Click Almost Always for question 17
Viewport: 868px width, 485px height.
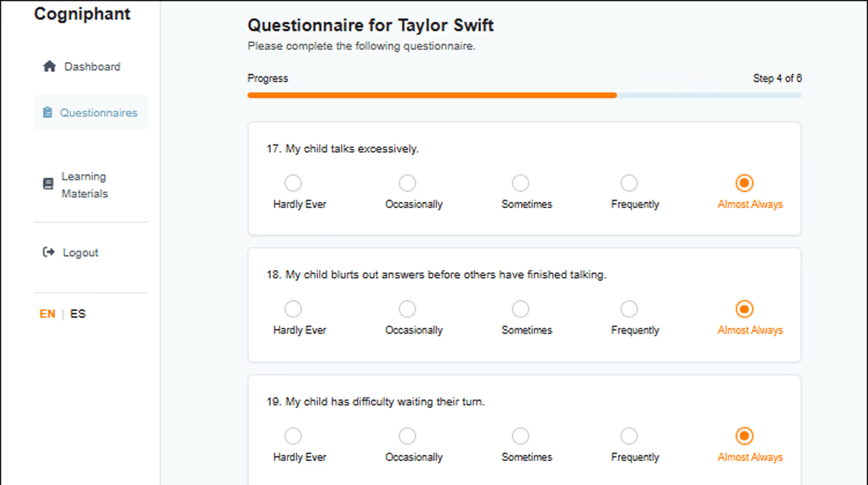(744, 183)
